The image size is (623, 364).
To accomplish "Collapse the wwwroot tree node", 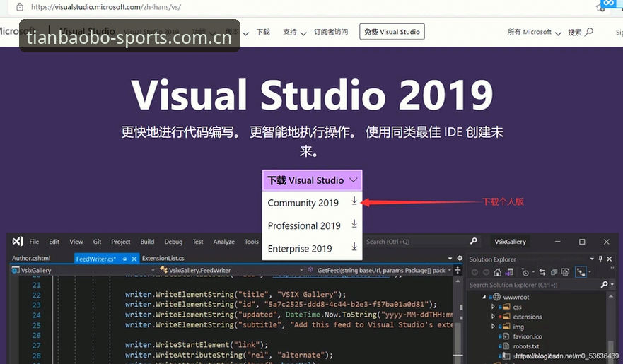I will (484, 297).
